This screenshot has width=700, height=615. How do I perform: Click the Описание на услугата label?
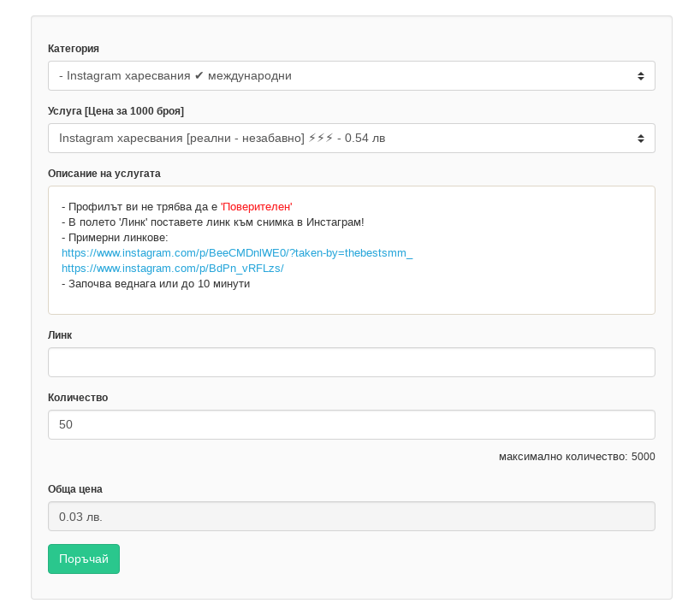click(x=104, y=174)
